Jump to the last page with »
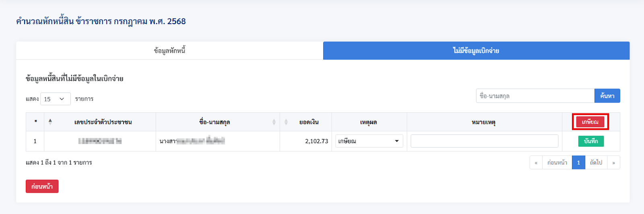This screenshot has height=214, width=644. [x=613, y=163]
